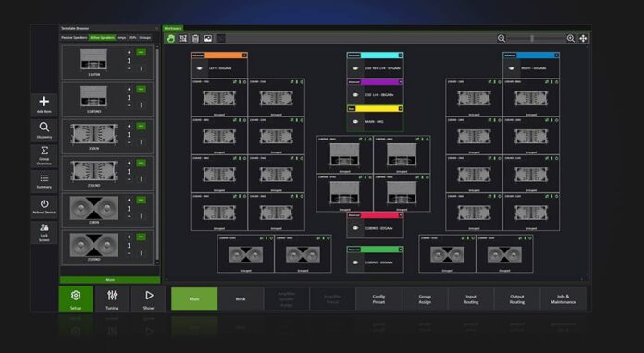Click the yellow color bar of the MAIN group
The width and height of the screenshot is (644, 353).
pyautogui.click(x=377, y=109)
